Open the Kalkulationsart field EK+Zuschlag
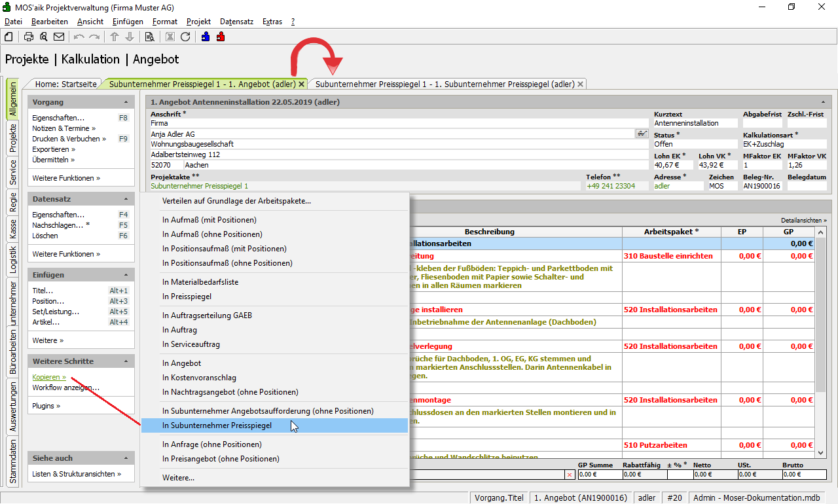Viewport: 838px width, 504px height. pyautogui.click(x=784, y=144)
